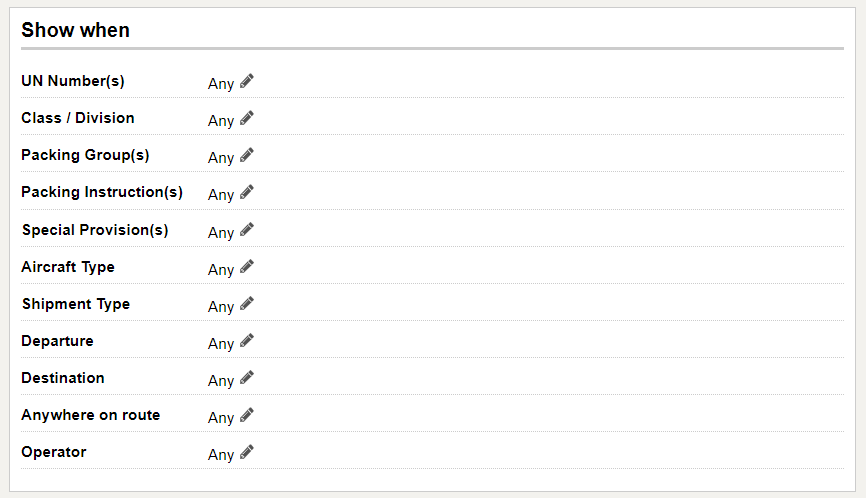
Task: Click the Show when heading
Action: pyautogui.click(x=76, y=30)
